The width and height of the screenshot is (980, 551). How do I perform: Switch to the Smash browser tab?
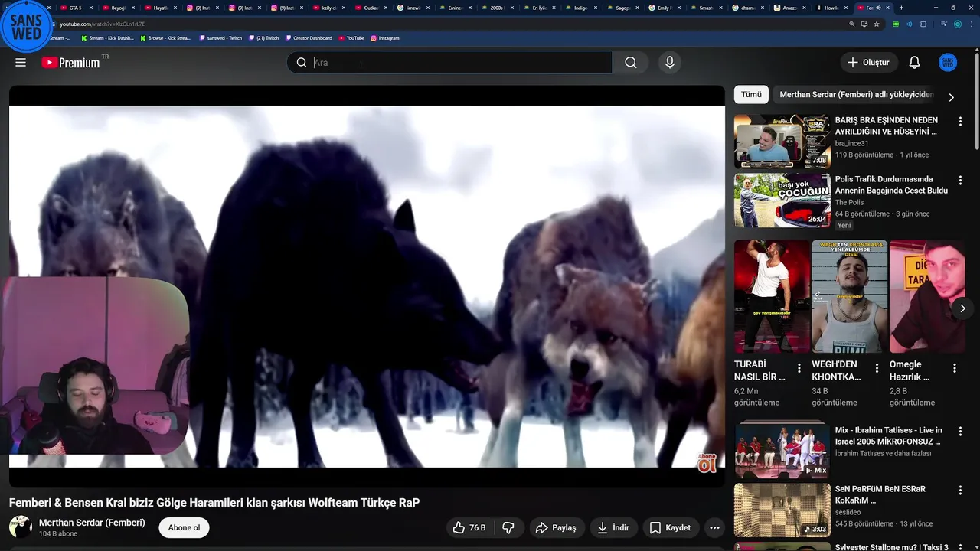coord(705,8)
